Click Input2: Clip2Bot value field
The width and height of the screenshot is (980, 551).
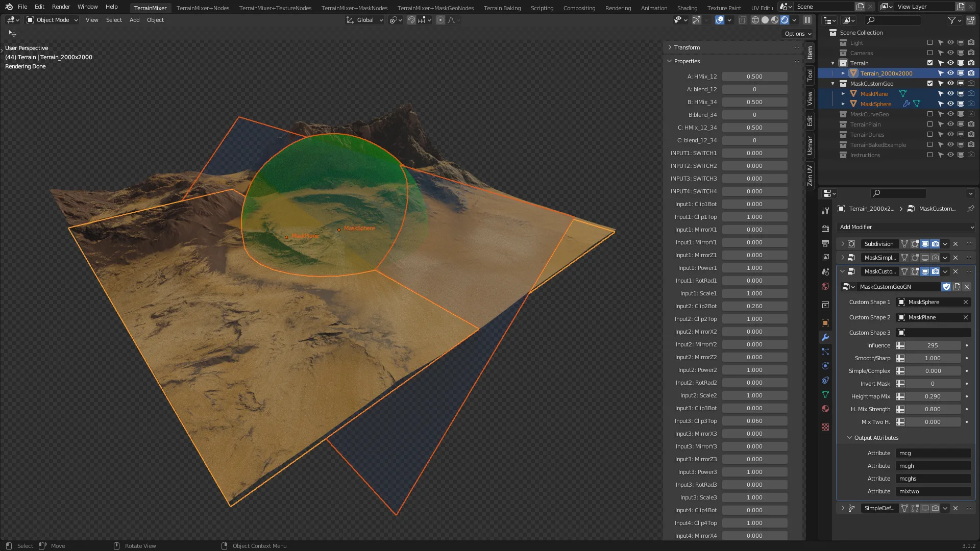pos(754,306)
